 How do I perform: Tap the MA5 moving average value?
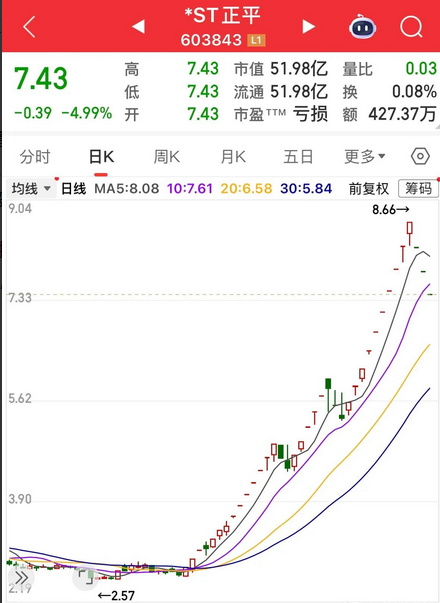127,189
